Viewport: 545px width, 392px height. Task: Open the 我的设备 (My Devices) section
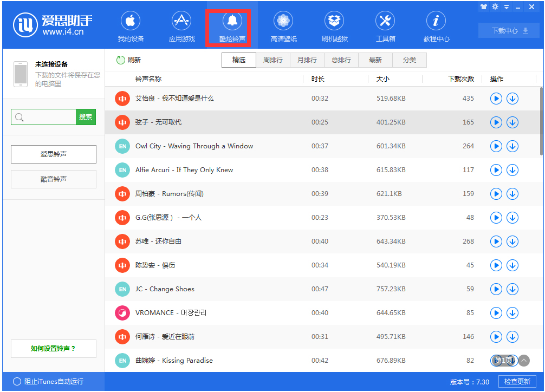(x=130, y=25)
